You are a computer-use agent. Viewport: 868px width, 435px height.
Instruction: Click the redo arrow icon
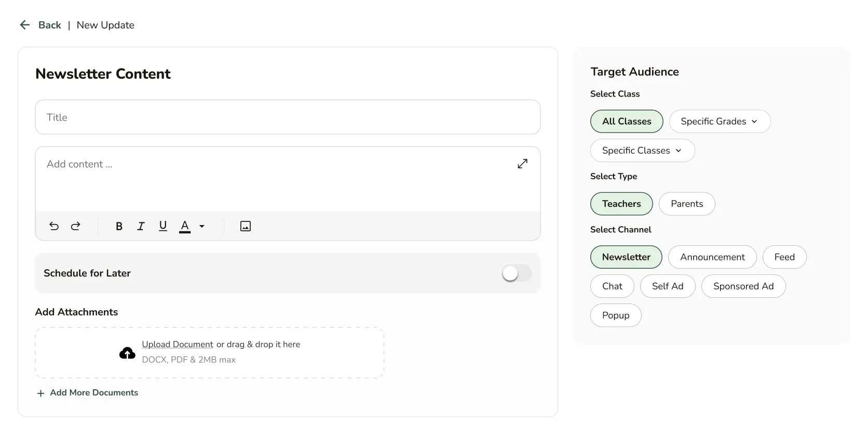76,226
